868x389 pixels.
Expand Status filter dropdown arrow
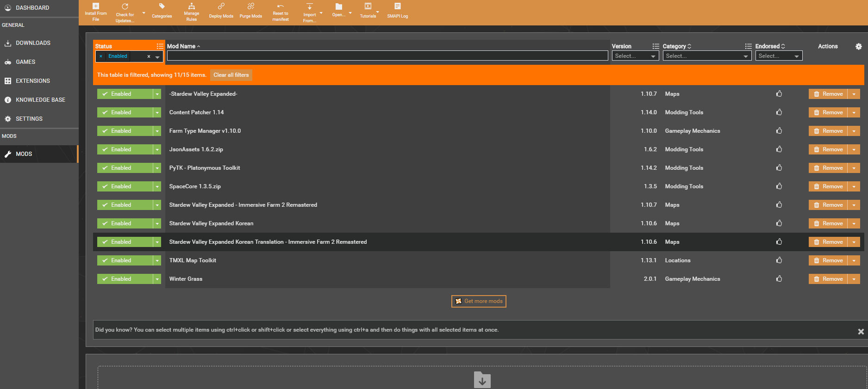tap(157, 57)
